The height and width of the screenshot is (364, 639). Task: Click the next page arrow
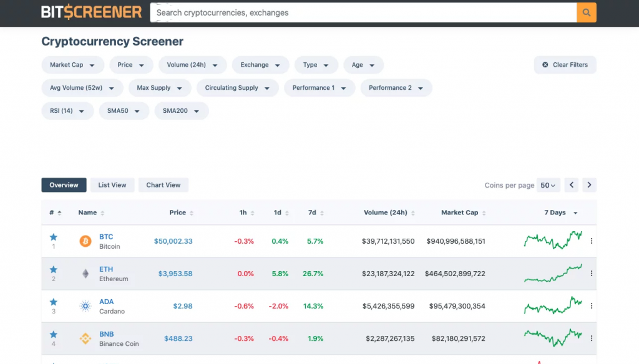pos(589,185)
